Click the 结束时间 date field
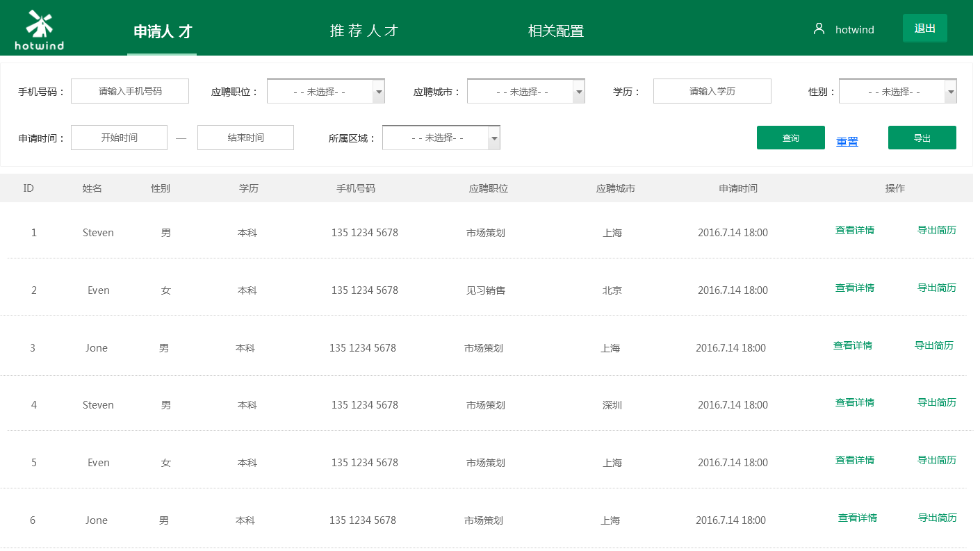980x551 pixels. [245, 138]
